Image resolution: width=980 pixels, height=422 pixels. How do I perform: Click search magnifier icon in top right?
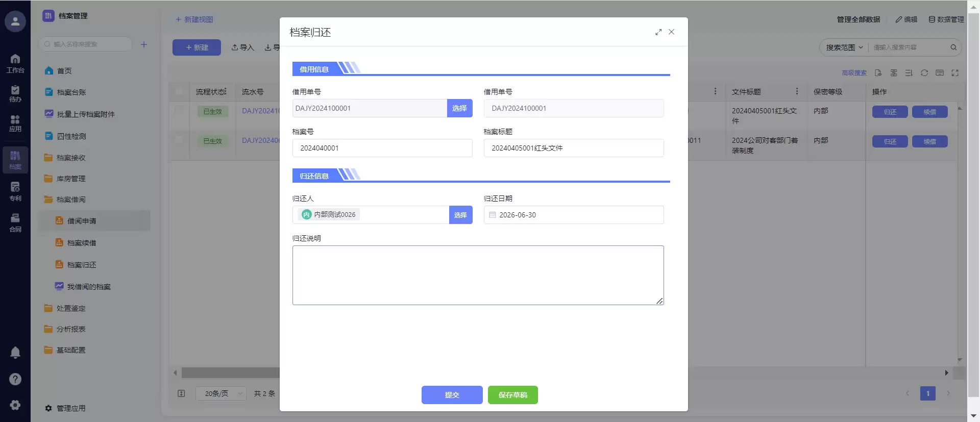point(953,47)
